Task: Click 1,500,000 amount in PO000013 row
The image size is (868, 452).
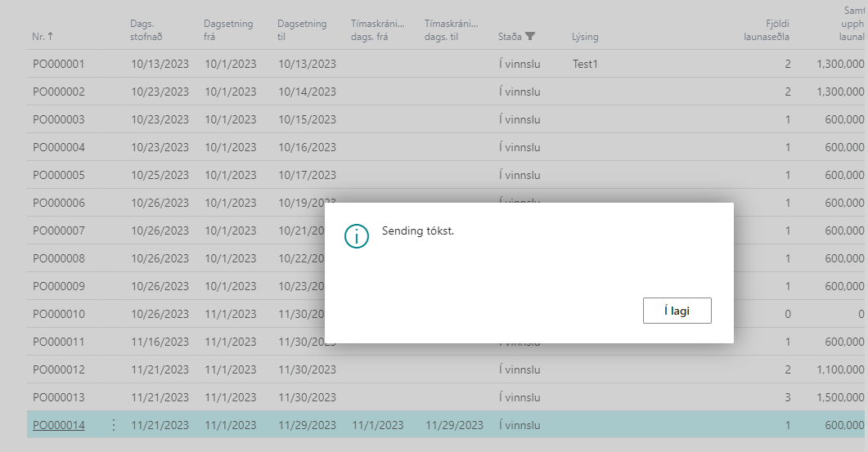Action: (839, 397)
